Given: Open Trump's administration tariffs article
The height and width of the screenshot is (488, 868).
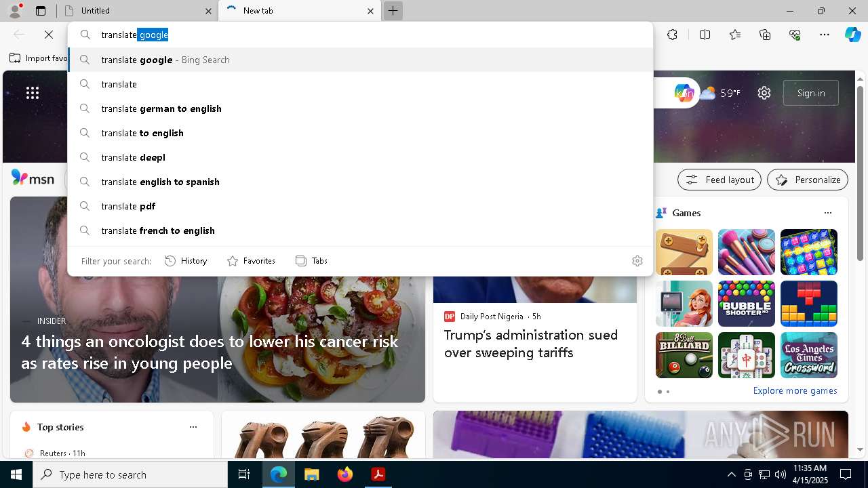Looking at the screenshot, I should pos(531,344).
